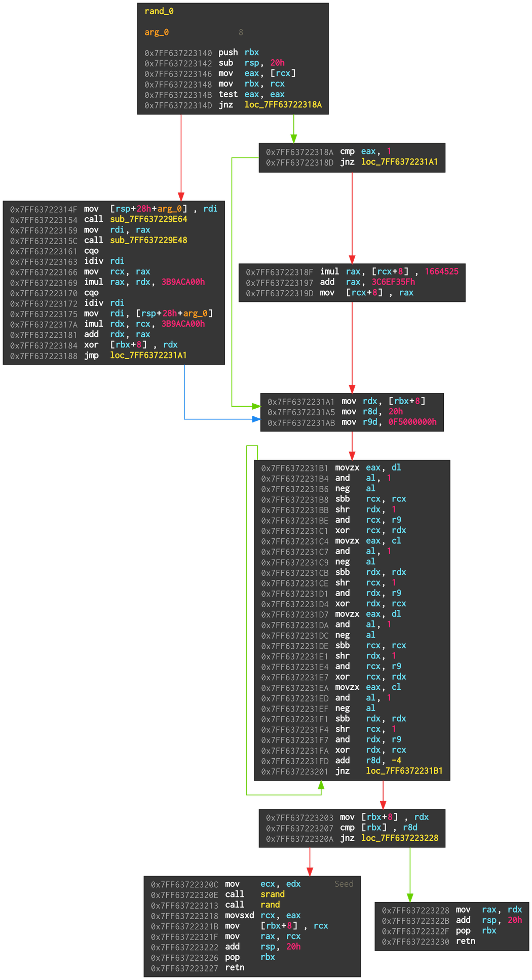Image resolution: width=532 pixels, height=980 pixels.
Task: Select address 0x7FF637223228 mov rax line
Action: click(452, 910)
